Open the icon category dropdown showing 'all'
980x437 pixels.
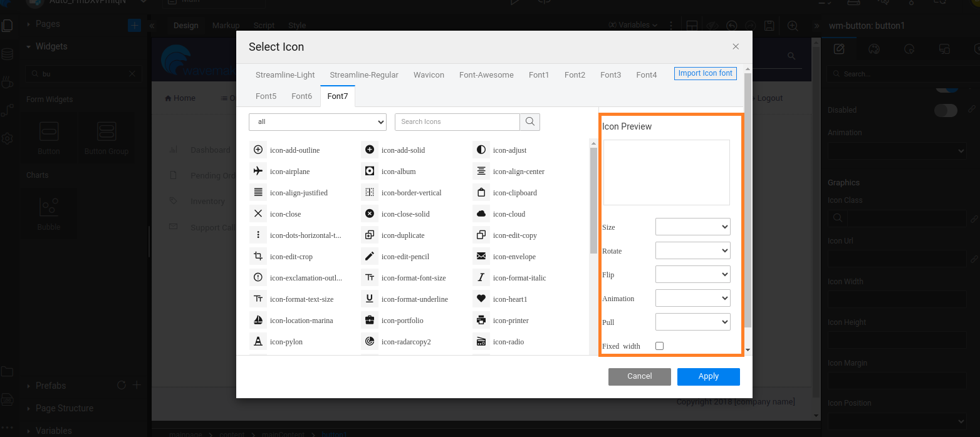click(x=317, y=121)
